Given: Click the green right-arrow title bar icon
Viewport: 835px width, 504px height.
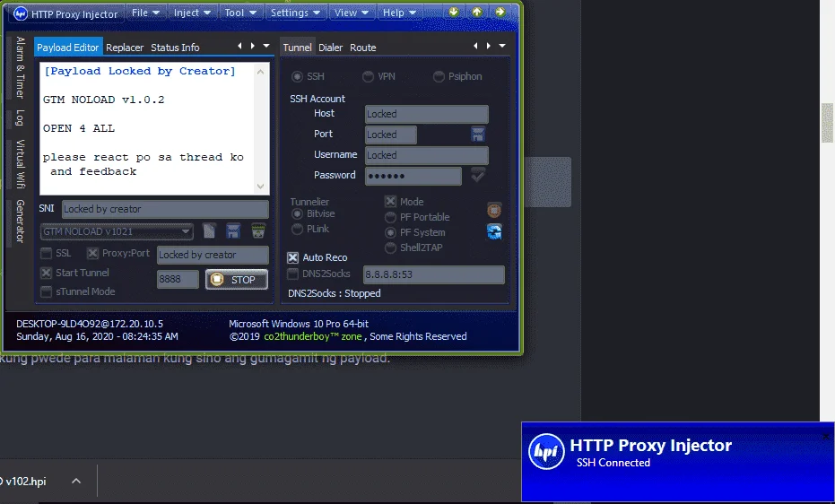Looking at the screenshot, I should (500, 13).
